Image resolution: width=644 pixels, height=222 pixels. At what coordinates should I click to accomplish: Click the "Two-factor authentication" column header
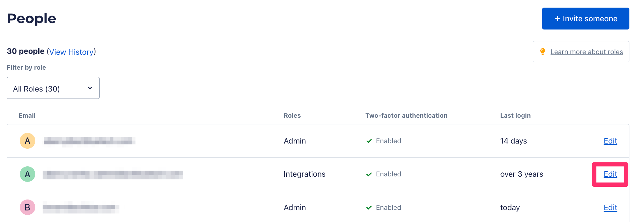point(406,116)
